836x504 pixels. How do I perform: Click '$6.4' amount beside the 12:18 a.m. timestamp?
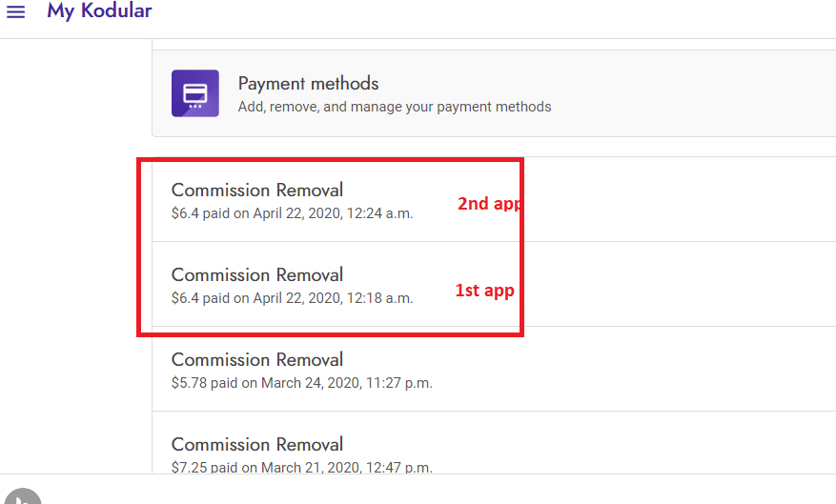coord(185,298)
